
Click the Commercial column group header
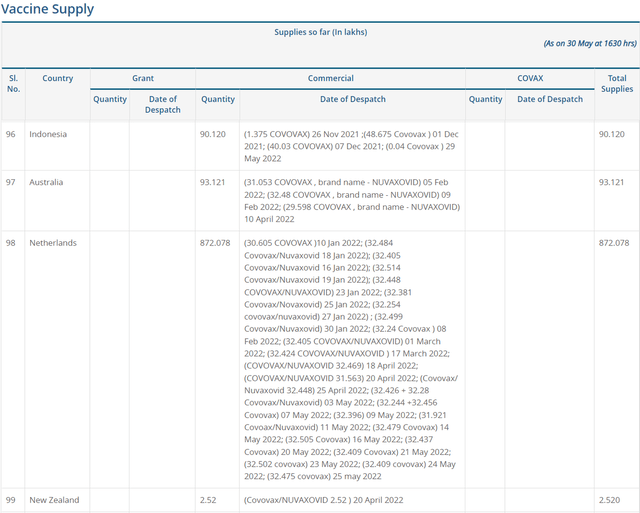(330, 78)
